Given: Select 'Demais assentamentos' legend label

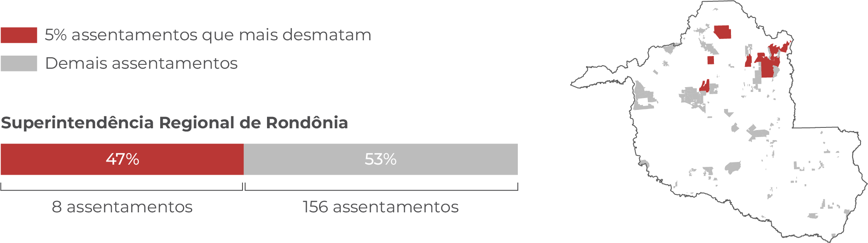Looking at the screenshot, I should [141, 63].
